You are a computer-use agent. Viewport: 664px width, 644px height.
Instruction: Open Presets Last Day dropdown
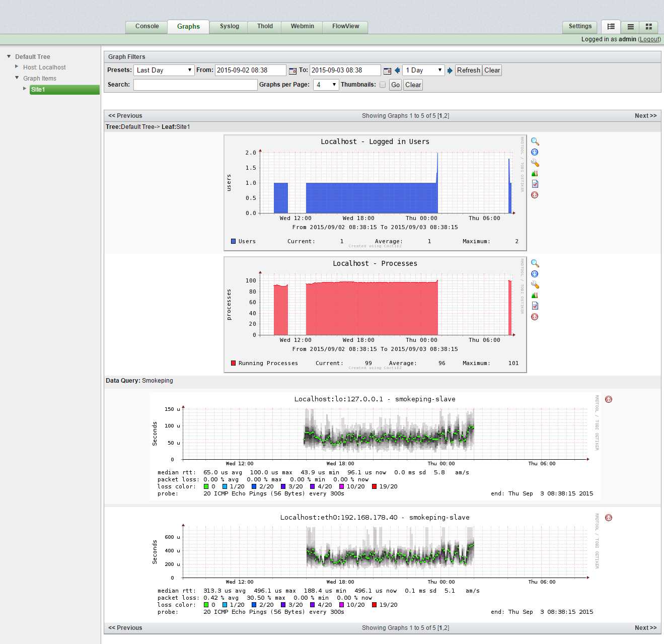click(x=164, y=70)
